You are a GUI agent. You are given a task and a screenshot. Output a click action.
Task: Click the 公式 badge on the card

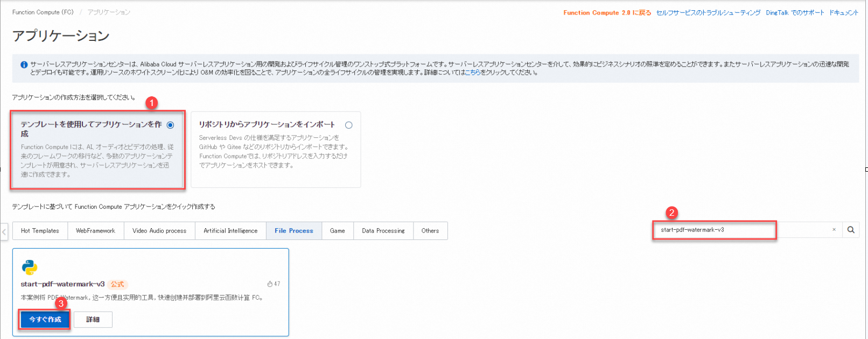[117, 284]
